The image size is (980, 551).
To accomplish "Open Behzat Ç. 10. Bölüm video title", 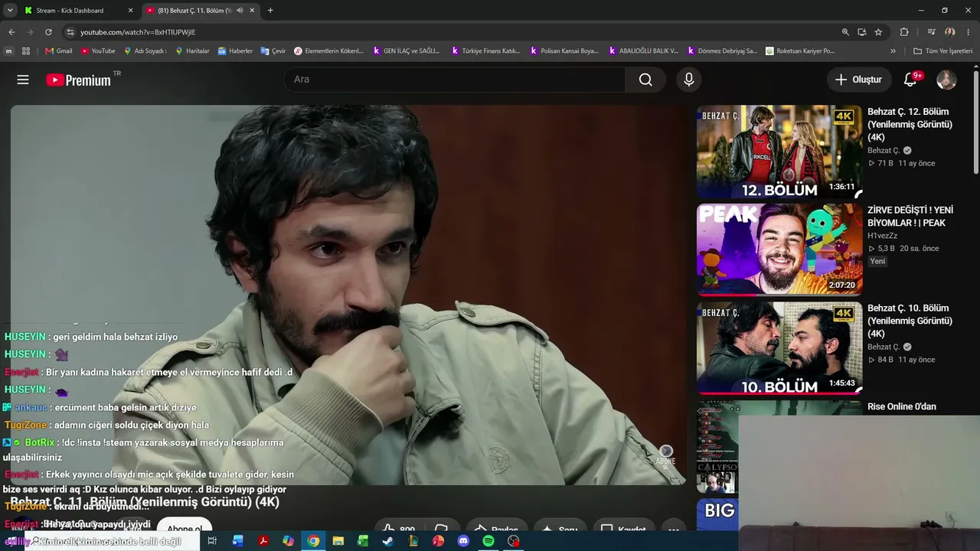I will click(910, 321).
